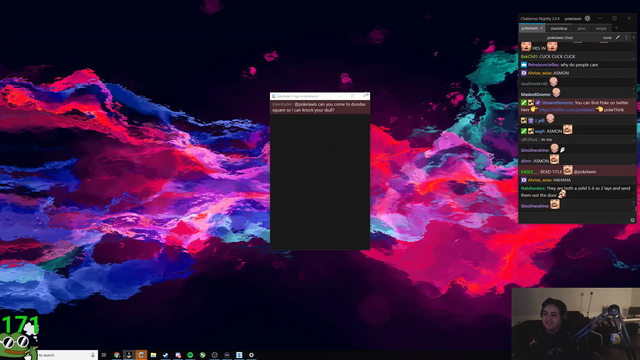Open the emote picker smiley icon
640x360 pixels.
[x=633, y=220]
